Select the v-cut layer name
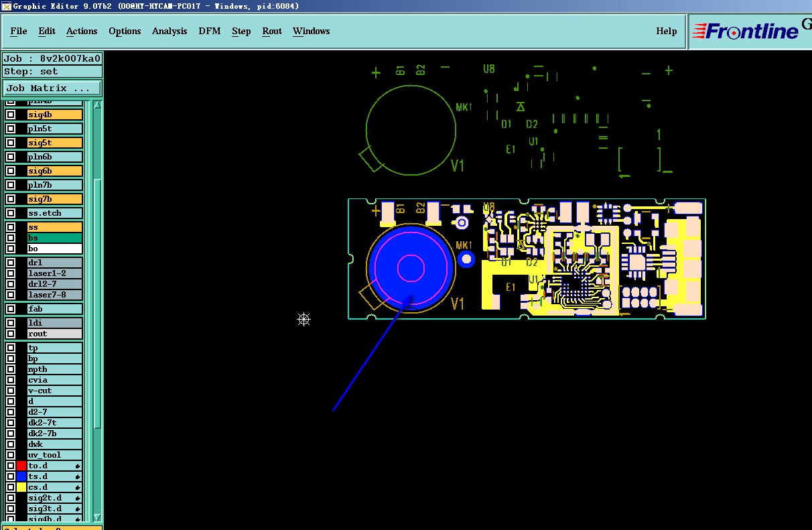812x530 pixels. pos(55,391)
